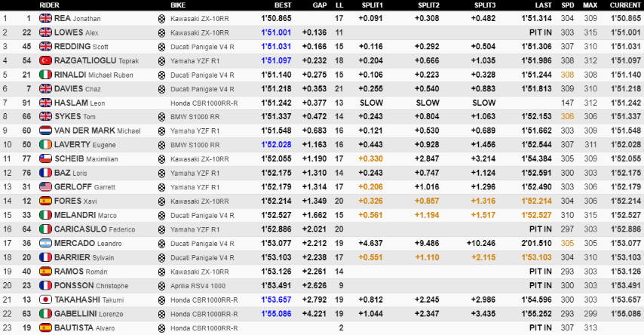Click PIT IN in BAUTISTA's row
Screen dimensions: 644x335
click(x=540, y=327)
